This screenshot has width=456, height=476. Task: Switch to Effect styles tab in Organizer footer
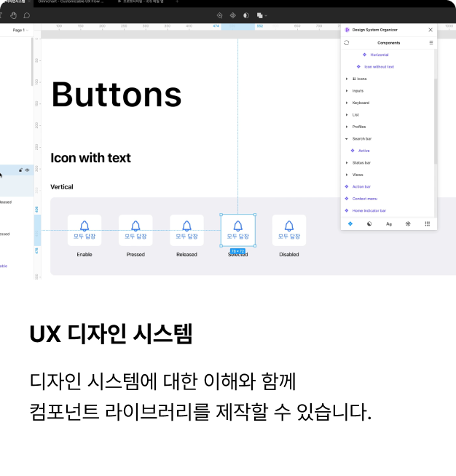coord(408,223)
